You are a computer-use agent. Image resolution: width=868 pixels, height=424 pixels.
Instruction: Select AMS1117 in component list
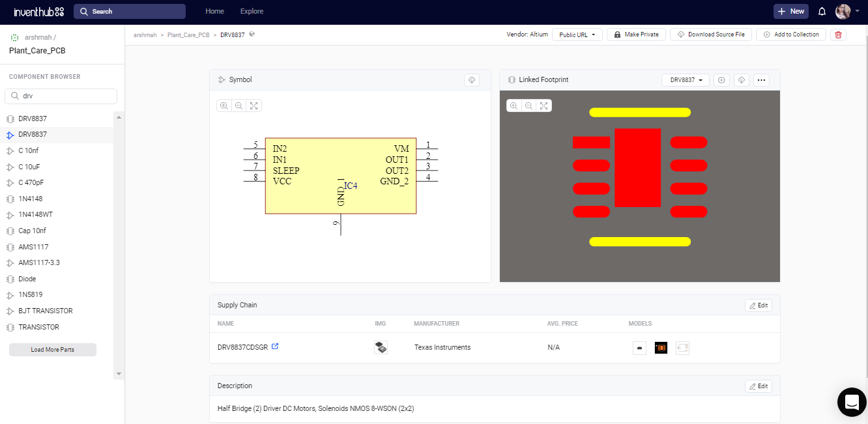click(57, 247)
